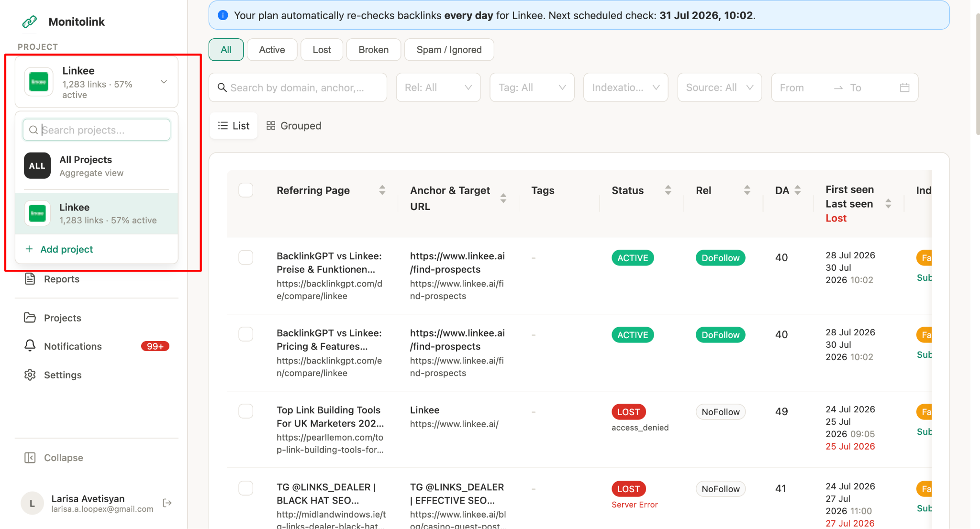The height and width of the screenshot is (529, 980).
Task: Click the Linkee logo in dropdown list row
Action: pyautogui.click(x=37, y=213)
